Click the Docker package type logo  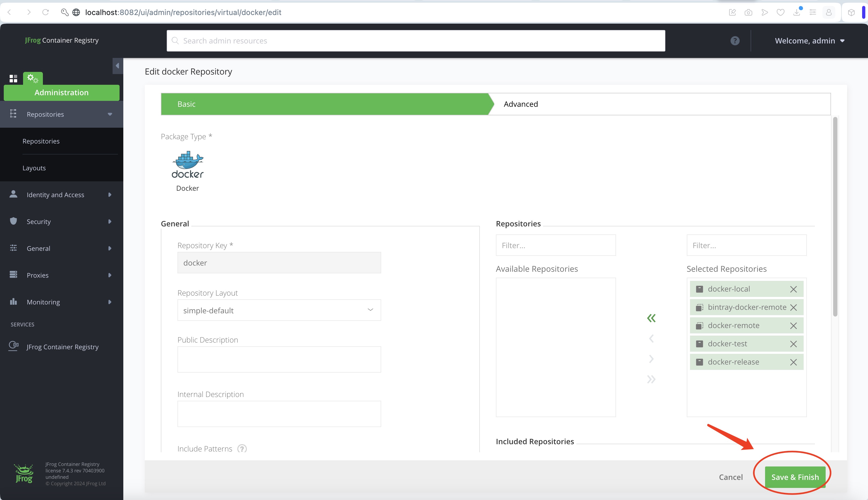tap(188, 164)
